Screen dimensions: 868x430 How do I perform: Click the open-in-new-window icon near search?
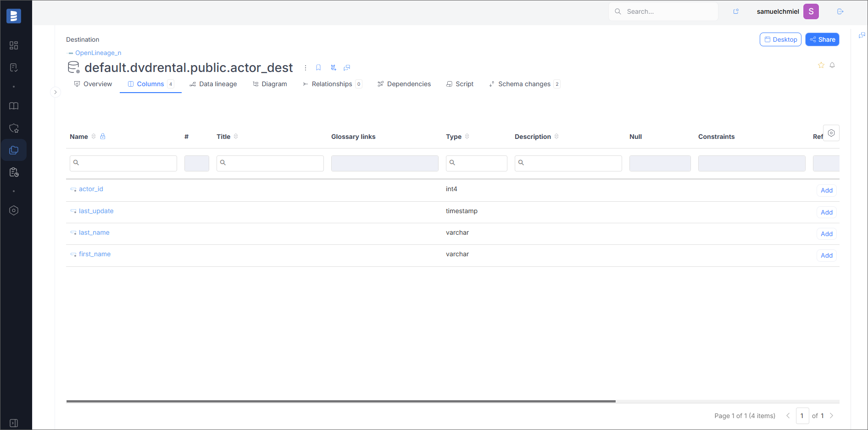coord(736,11)
